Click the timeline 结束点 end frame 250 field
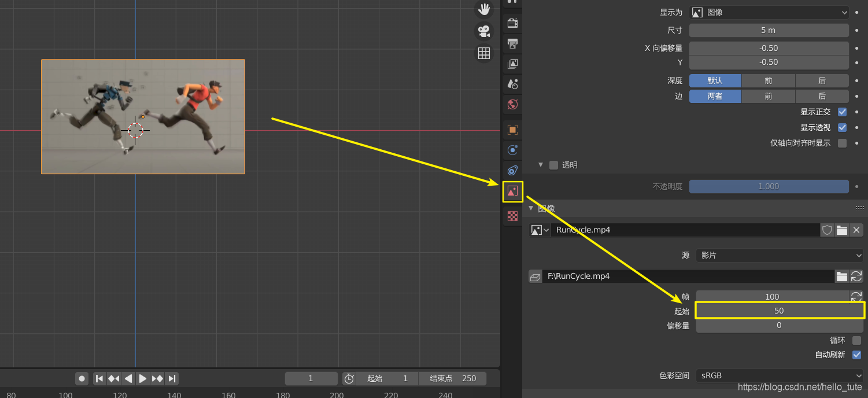Screen dimensions: 868x398 pos(452,378)
